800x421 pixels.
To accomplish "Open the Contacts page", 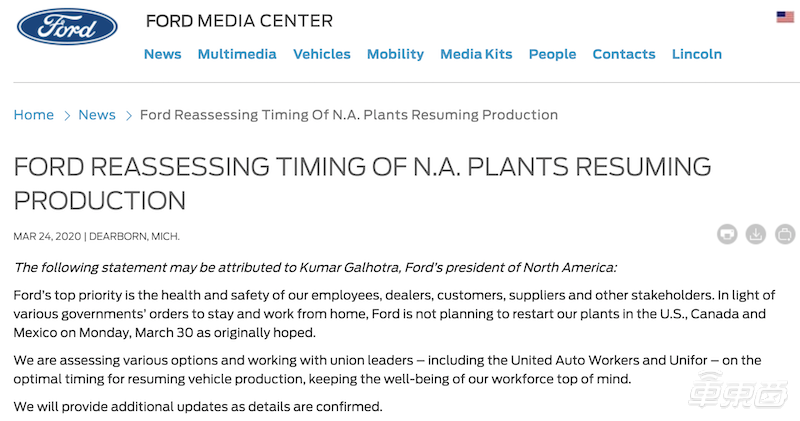I will click(x=624, y=54).
